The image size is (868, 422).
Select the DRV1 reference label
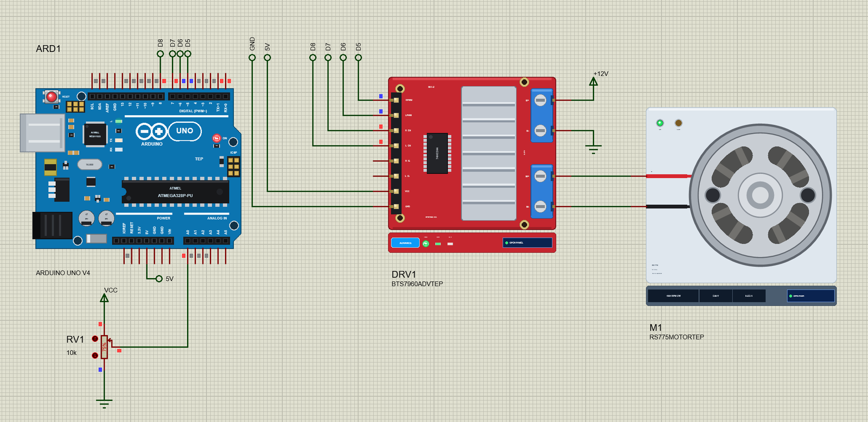(404, 274)
